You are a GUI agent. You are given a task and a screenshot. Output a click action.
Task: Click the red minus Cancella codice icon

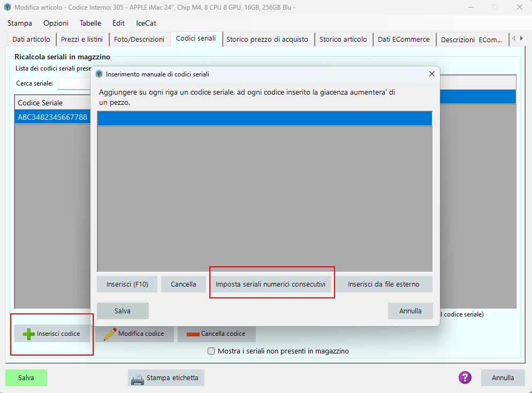[x=193, y=334]
